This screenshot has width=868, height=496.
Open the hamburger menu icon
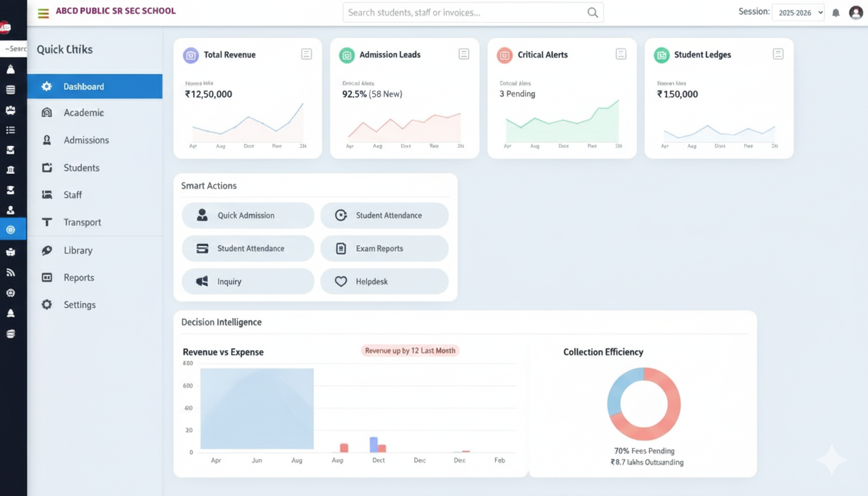pos(43,12)
